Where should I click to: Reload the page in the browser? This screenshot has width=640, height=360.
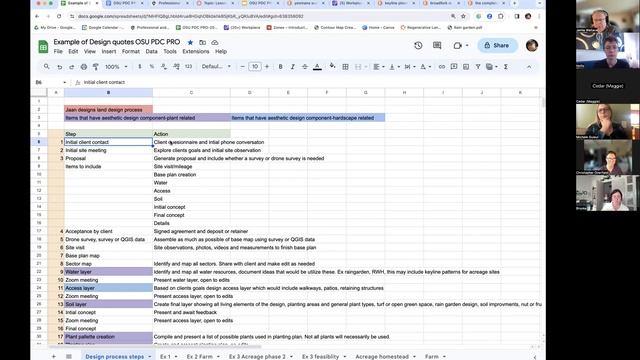point(59,16)
